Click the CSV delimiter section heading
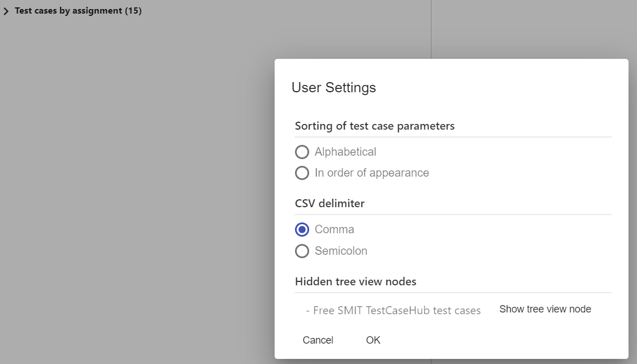Screen dimensions: 637x364 (x=330, y=203)
